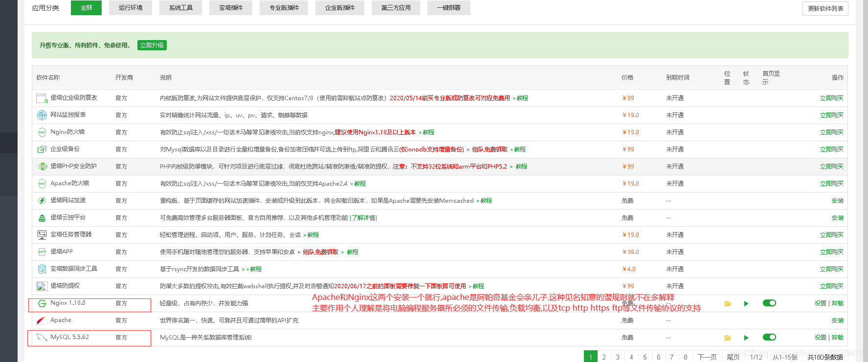Open 设置 for MySQL 5.5.62
Screen dimensions: 868x362
click(821, 338)
